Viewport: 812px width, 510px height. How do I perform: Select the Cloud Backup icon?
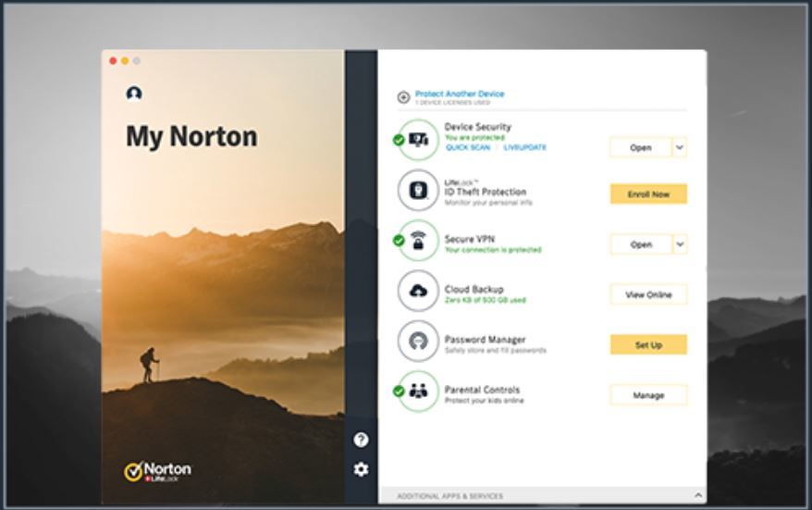coord(418,291)
